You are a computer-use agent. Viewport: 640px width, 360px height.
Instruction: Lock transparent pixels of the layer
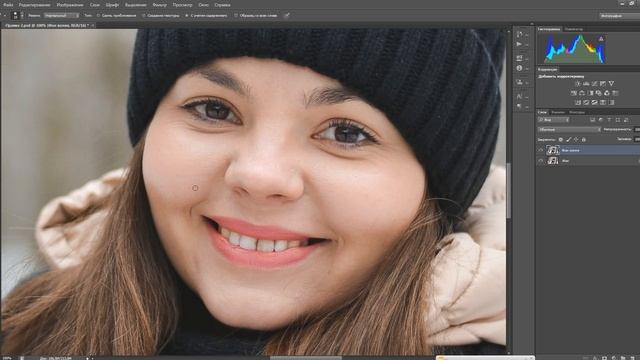coord(561,140)
